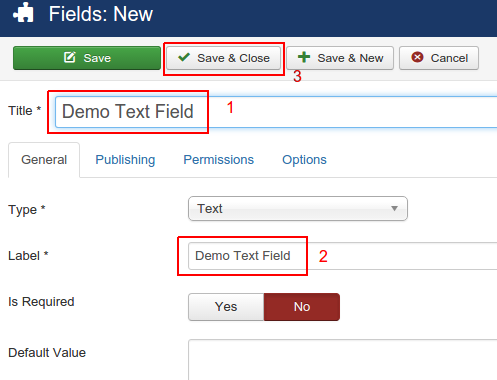Open the Type combo box showing Text
This screenshot has height=380, width=497.
(298, 209)
